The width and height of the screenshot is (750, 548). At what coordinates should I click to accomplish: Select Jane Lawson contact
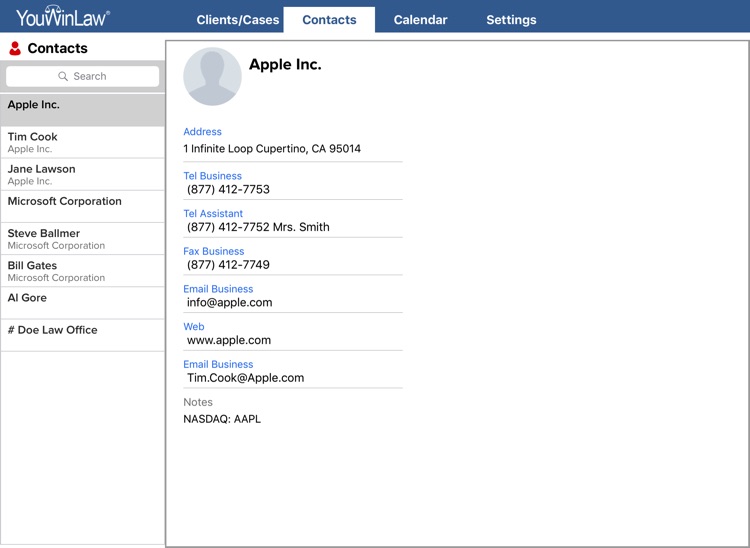(82, 174)
